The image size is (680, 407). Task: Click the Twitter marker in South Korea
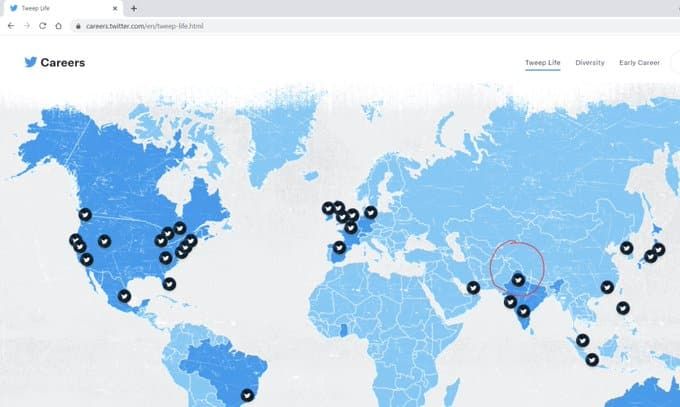[627, 247]
